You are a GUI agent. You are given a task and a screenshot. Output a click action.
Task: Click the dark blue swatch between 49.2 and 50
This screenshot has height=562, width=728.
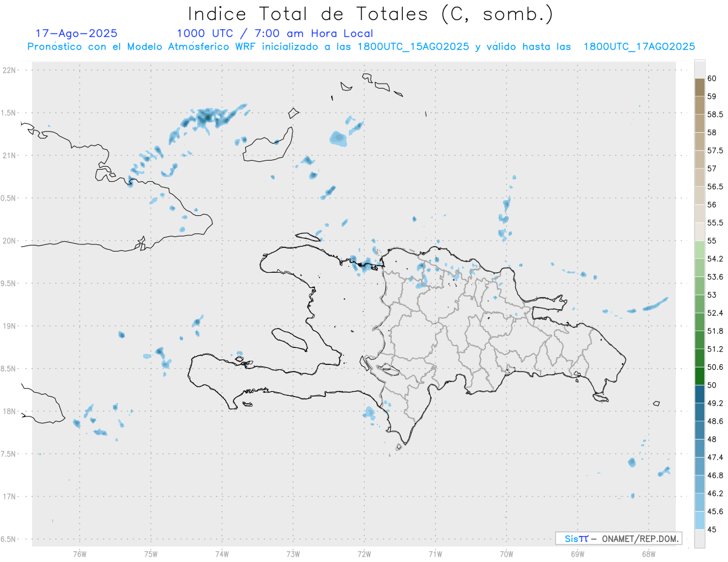[x=699, y=394]
